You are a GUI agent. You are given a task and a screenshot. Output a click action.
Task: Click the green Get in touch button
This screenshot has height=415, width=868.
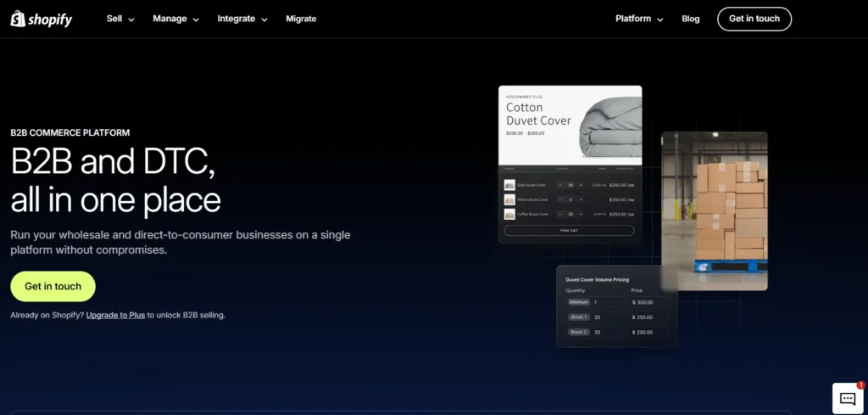(x=53, y=287)
